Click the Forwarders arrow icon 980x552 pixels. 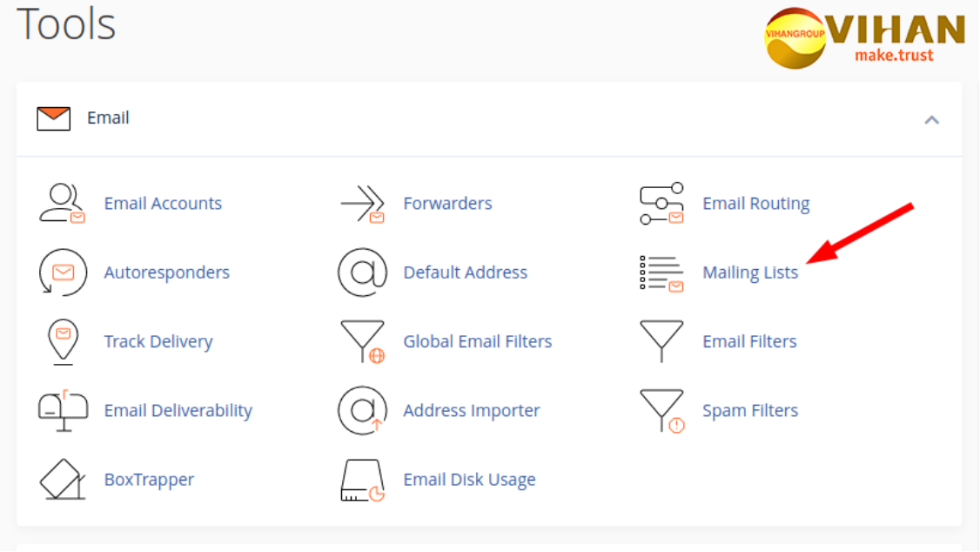pos(362,204)
